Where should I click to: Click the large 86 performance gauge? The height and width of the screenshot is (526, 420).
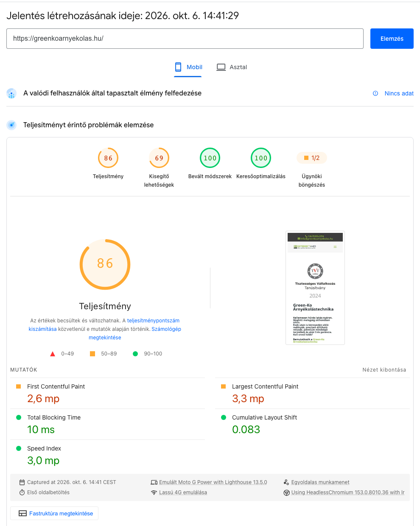[x=105, y=264]
